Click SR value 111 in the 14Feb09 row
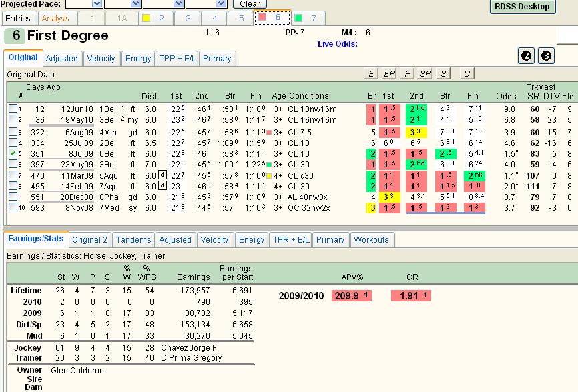The image size is (578, 392). [533, 187]
